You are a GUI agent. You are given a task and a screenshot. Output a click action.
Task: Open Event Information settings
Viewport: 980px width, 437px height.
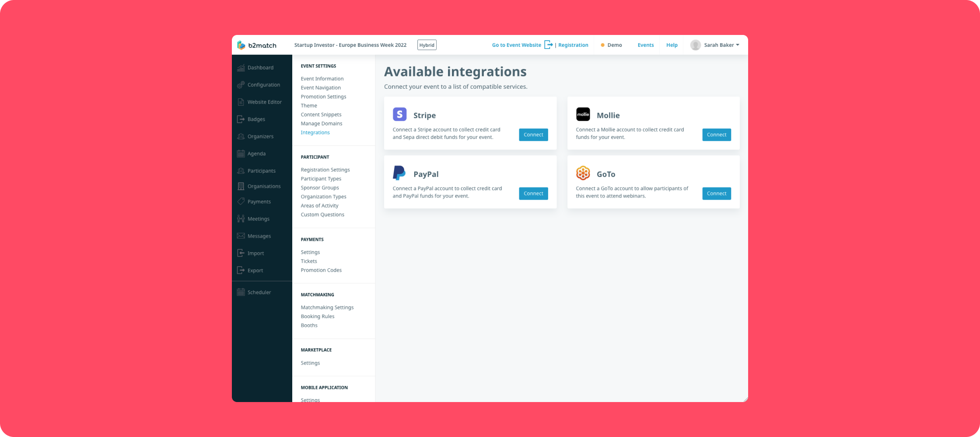tap(322, 79)
